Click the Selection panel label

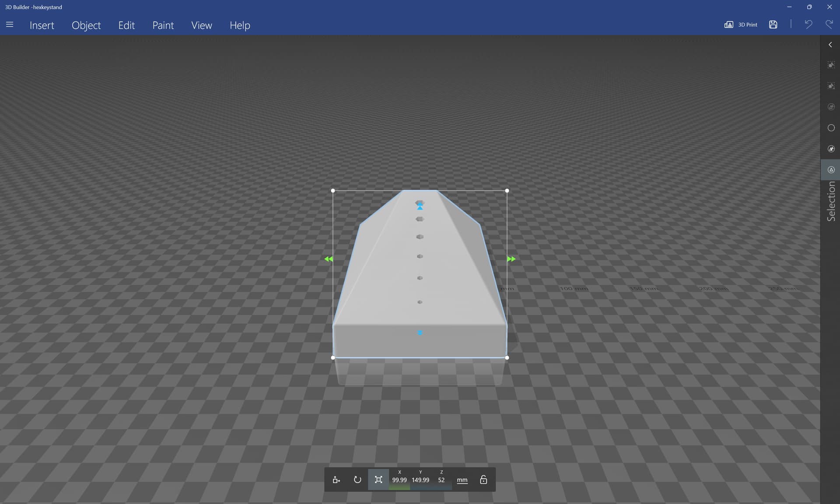pyautogui.click(x=831, y=201)
